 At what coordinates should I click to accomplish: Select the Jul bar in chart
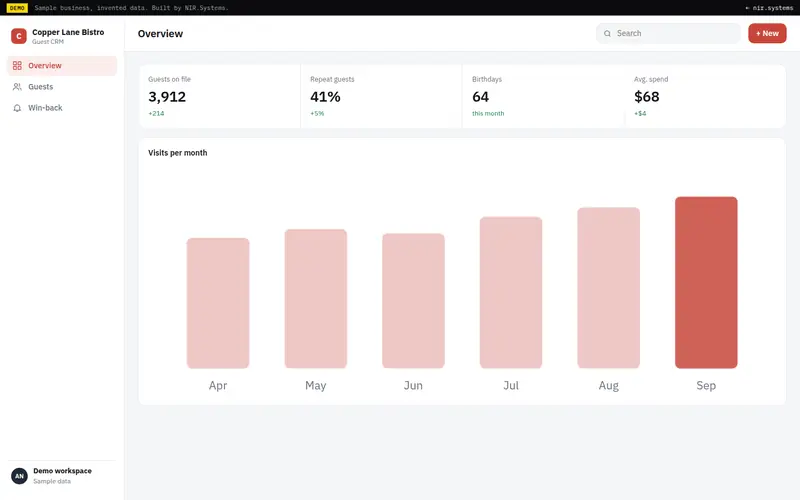511,292
